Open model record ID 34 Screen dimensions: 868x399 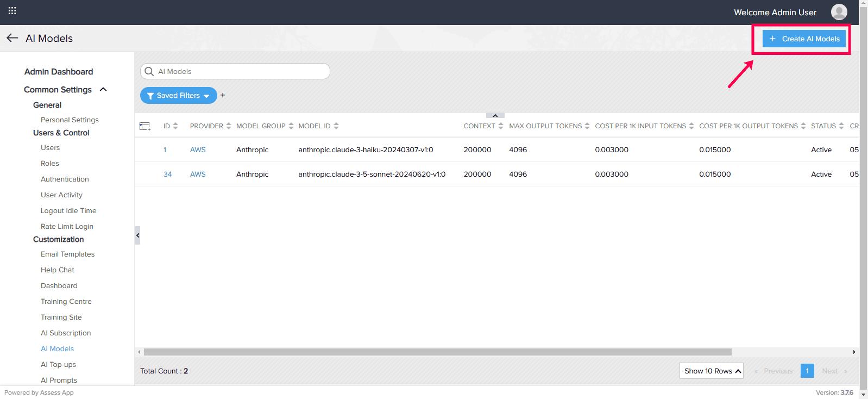click(x=167, y=174)
